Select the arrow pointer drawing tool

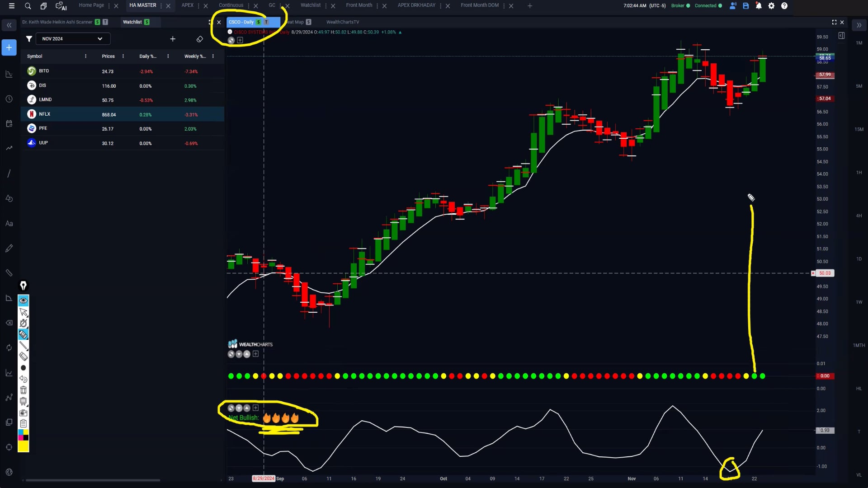(24, 312)
